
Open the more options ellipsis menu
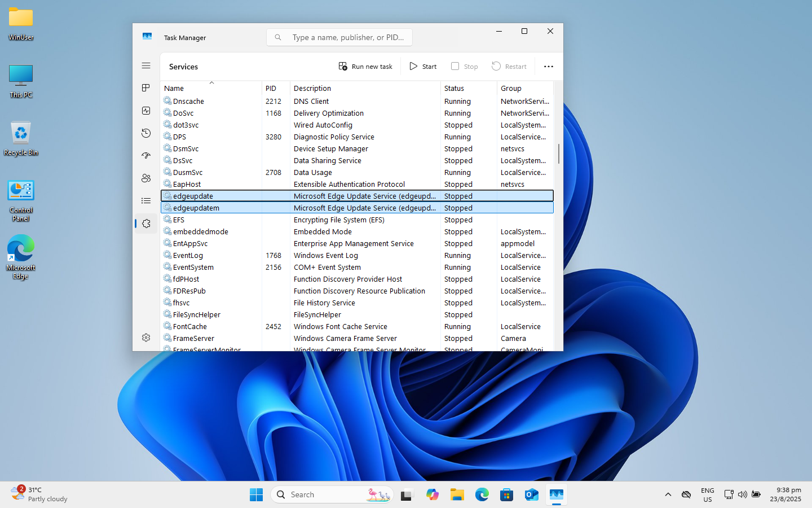(549, 67)
